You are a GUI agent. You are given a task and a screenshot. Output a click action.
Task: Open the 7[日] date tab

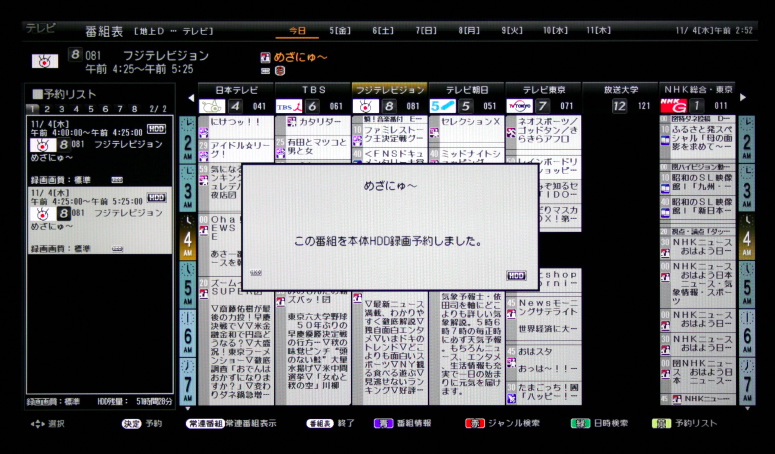click(x=426, y=31)
